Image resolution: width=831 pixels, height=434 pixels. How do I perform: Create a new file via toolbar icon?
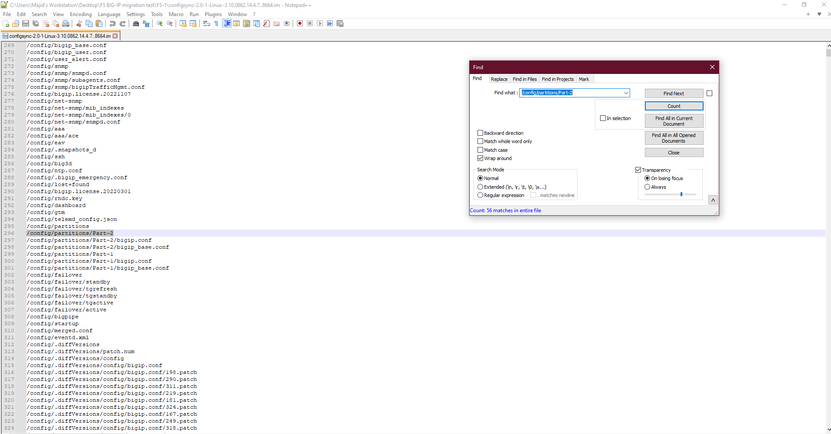[x=6, y=24]
